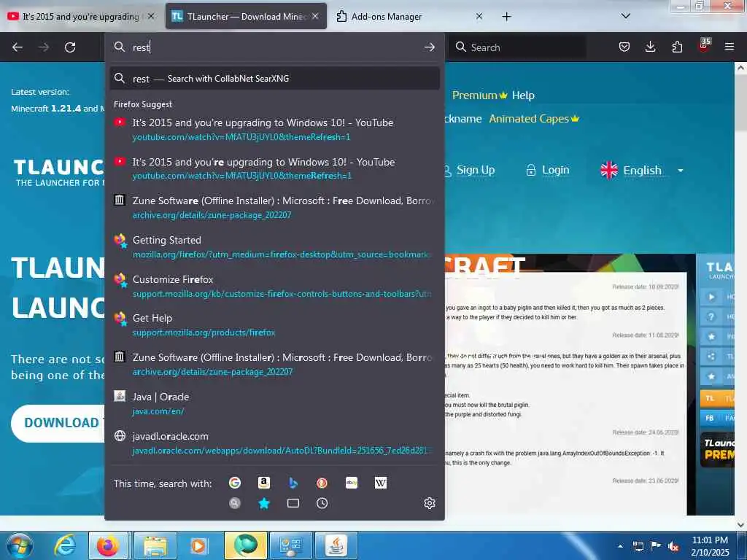Open the English language dropdown
747x560 pixels.
[x=642, y=170]
